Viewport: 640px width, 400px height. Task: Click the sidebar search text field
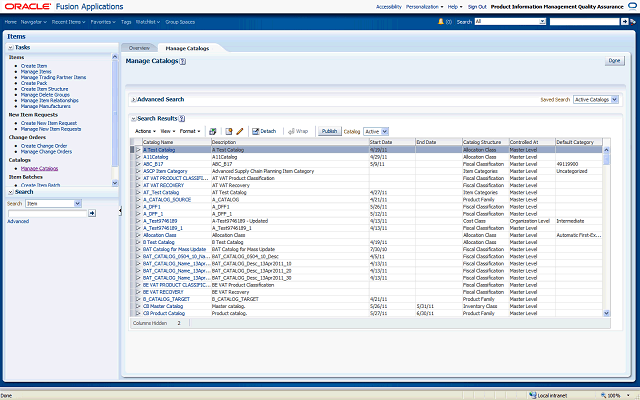coord(46,213)
